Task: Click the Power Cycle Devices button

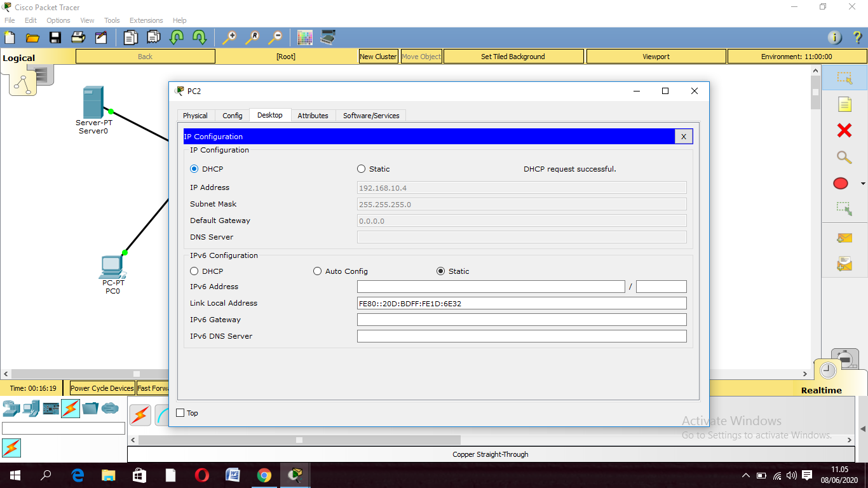Action: click(101, 388)
